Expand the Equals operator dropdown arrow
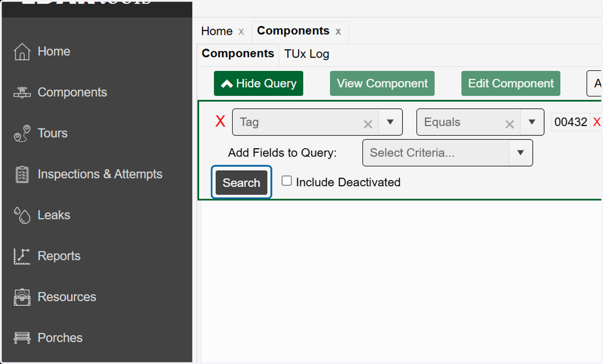The width and height of the screenshot is (603, 364). click(532, 122)
